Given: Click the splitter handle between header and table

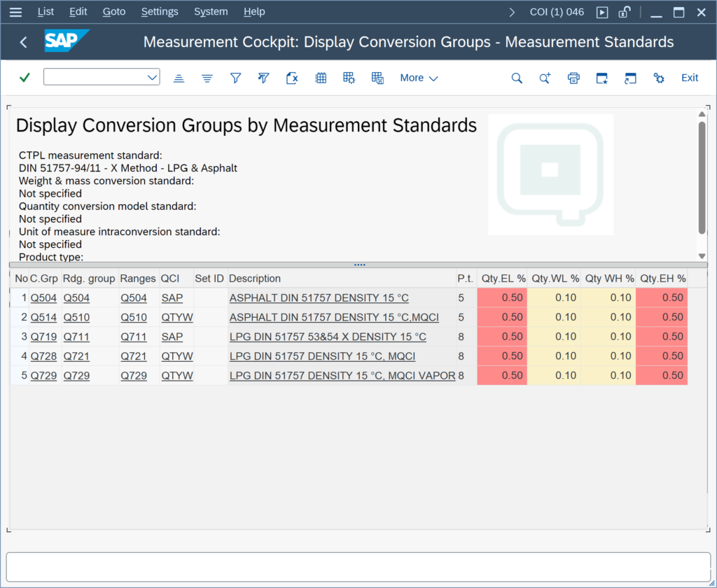Looking at the screenshot, I should click(359, 265).
